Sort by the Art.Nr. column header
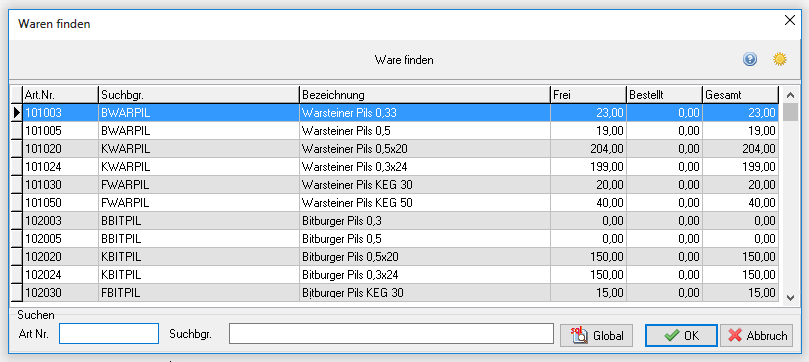The width and height of the screenshot is (809, 362). pyautogui.click(x=60, y=95)
